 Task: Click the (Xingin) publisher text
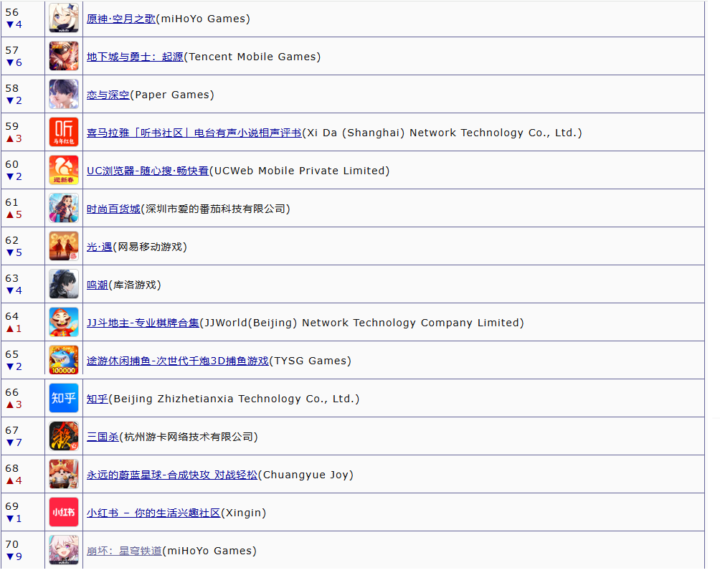(244, 513)
